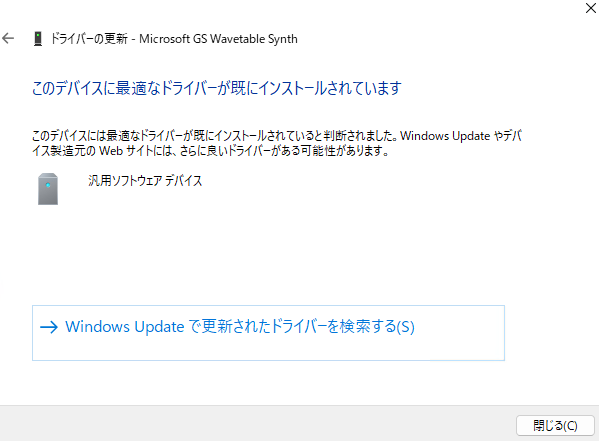Viewport: 599px width, 441px height.
Task: Click the (S) shortcut hint in the link
Action: [x=405, y=327]
